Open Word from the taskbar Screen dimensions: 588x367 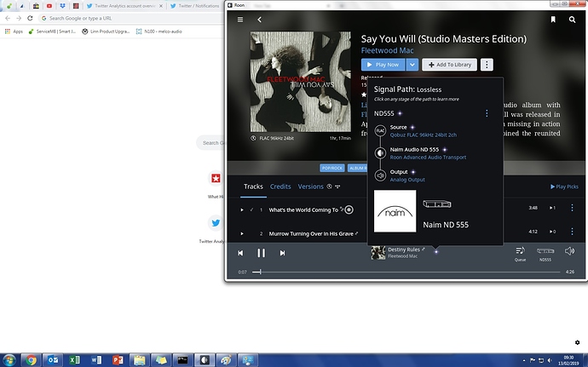click(x=96, y=360)
